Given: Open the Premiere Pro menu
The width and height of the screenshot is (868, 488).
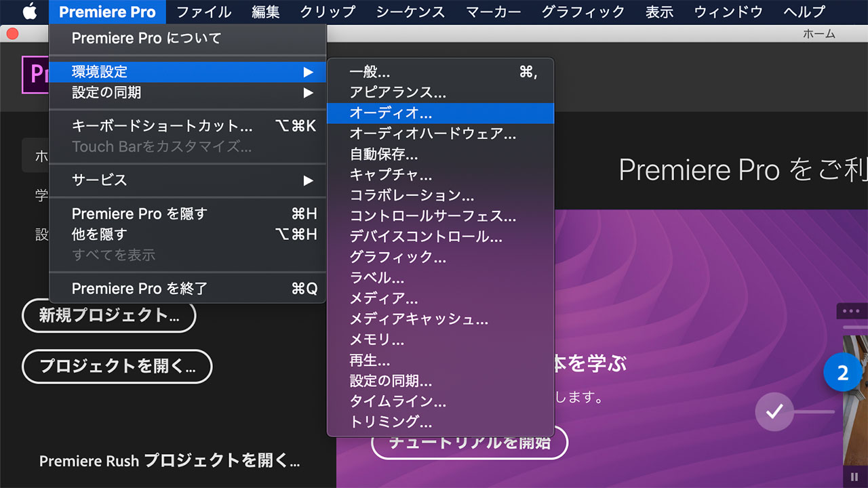Looking at the screenshot, I should pyautogui.click(x=107, y=12).
